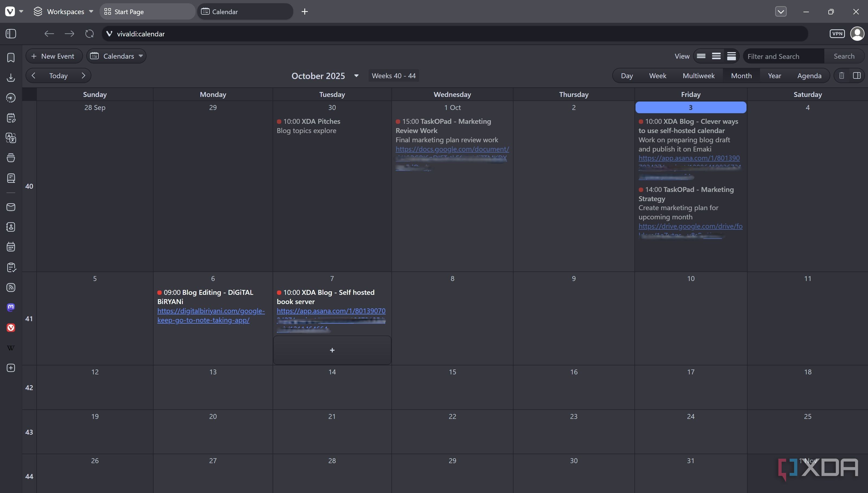Expand the tab list dropdown in title bar

point(781,11)
